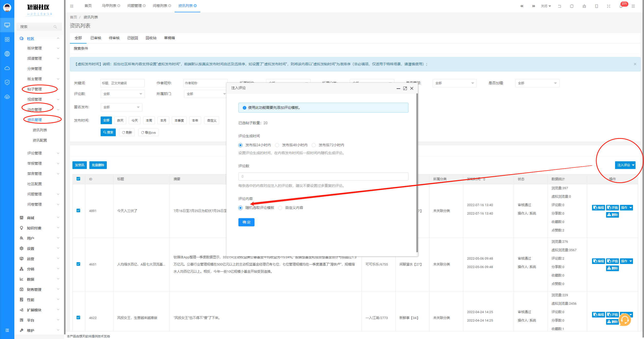Click the 商城 shop icon in sidebar
Image resolution: width=644 pixels, height=339 pixels.
click(x=22, y=218)
